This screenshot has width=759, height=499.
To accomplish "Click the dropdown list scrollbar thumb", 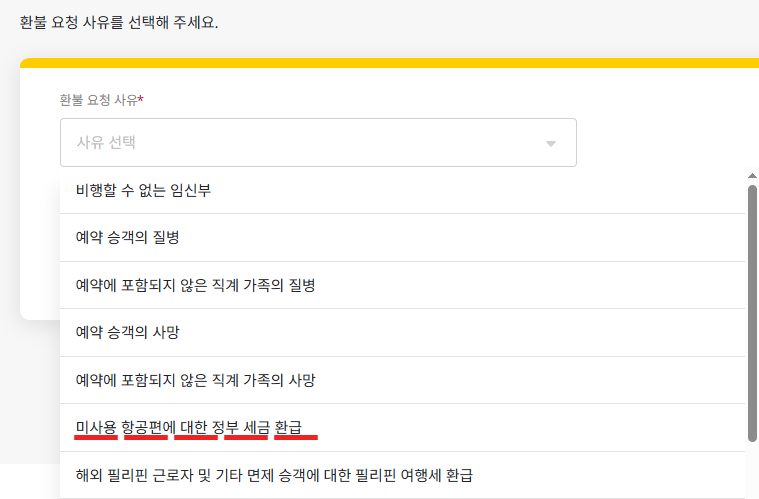I will pyautogui.click(x=752, y=314).
